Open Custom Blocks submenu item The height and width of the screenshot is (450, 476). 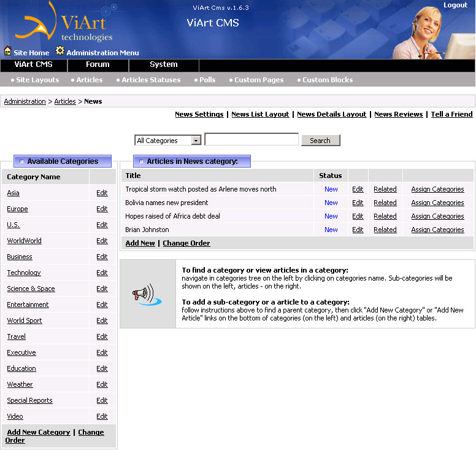coord(328,80)
